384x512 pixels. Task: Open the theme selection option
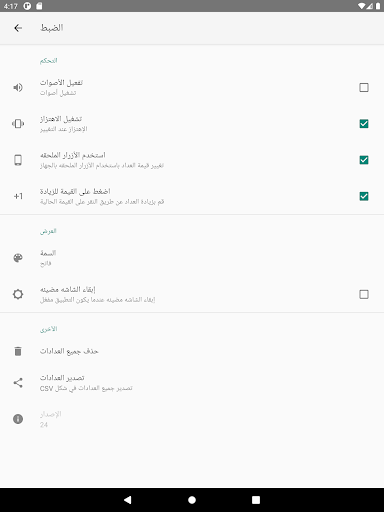pos(192,258)
